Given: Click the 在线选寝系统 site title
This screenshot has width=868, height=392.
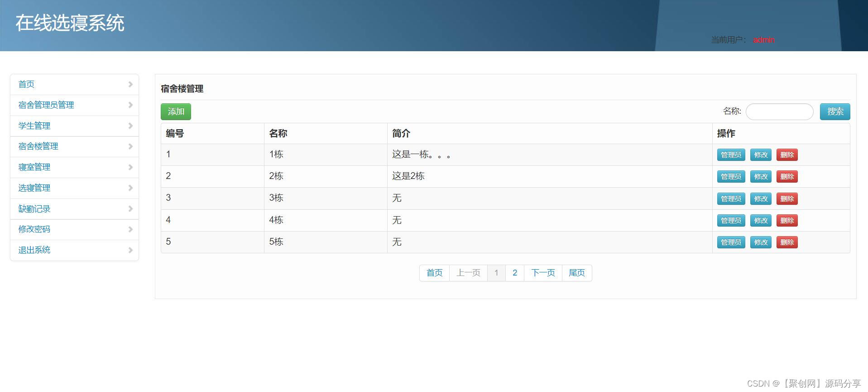Looking at the screenshot, I should coord(70,23).
